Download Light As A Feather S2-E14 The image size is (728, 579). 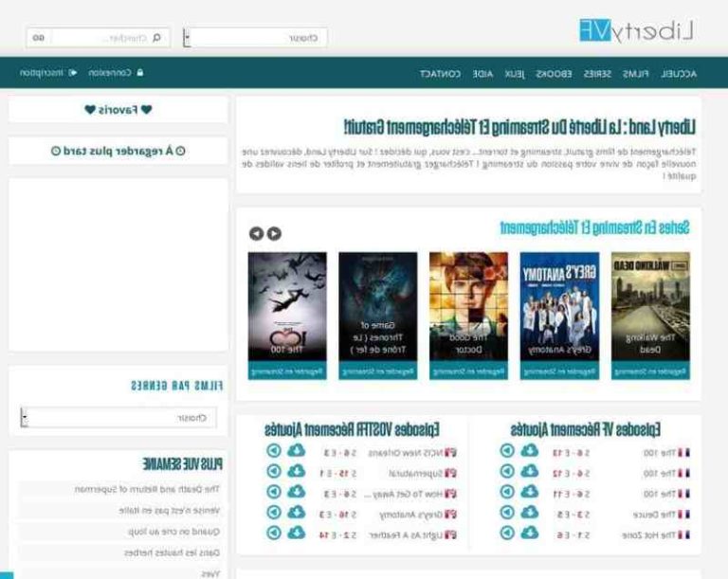point(296,533)
